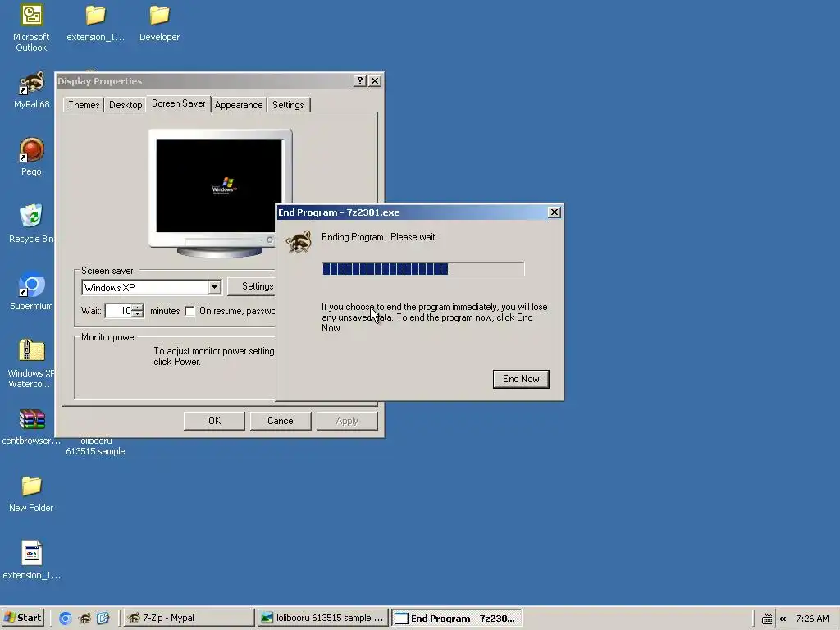
Task: Switch to lolibooru 613515 sample taskbar button
Action: (323, 618)
